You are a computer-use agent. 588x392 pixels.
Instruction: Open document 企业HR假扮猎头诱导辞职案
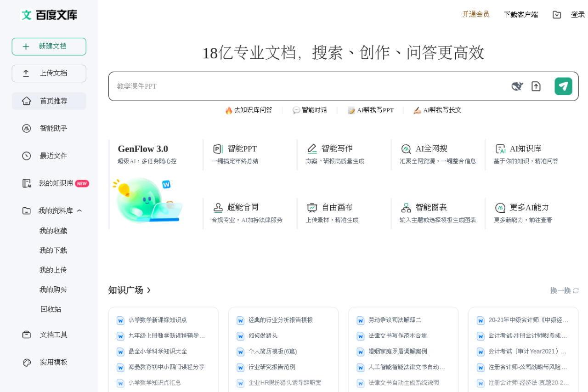(285, 383)
